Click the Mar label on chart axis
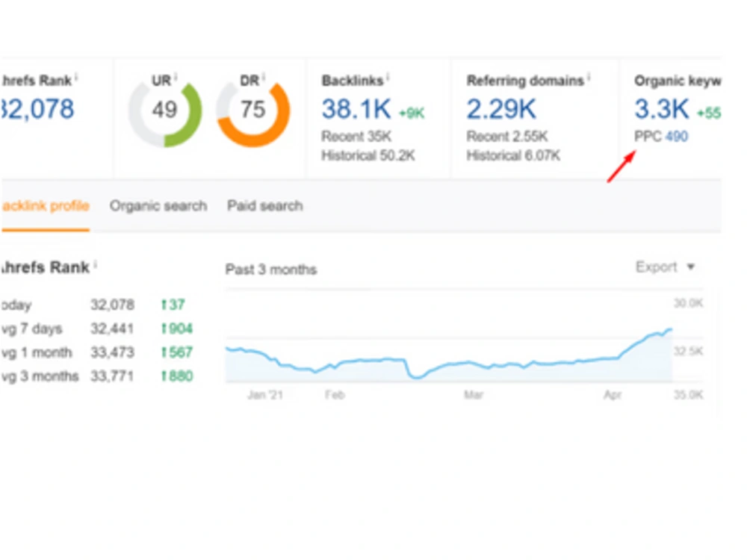 [473, 395]
